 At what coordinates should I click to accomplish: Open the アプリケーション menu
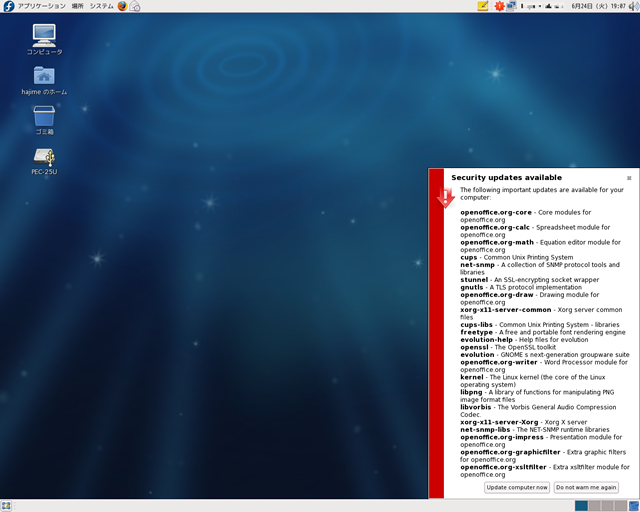point(41,6)
